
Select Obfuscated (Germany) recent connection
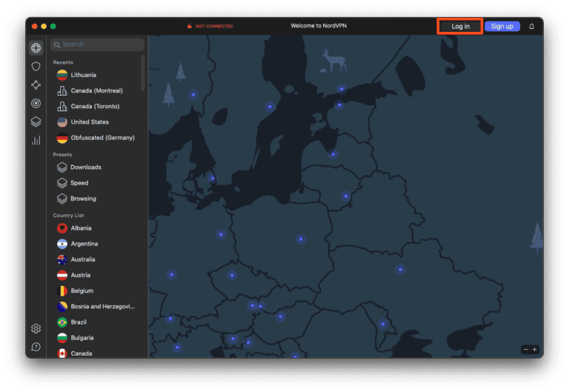(x=102, y=138)
